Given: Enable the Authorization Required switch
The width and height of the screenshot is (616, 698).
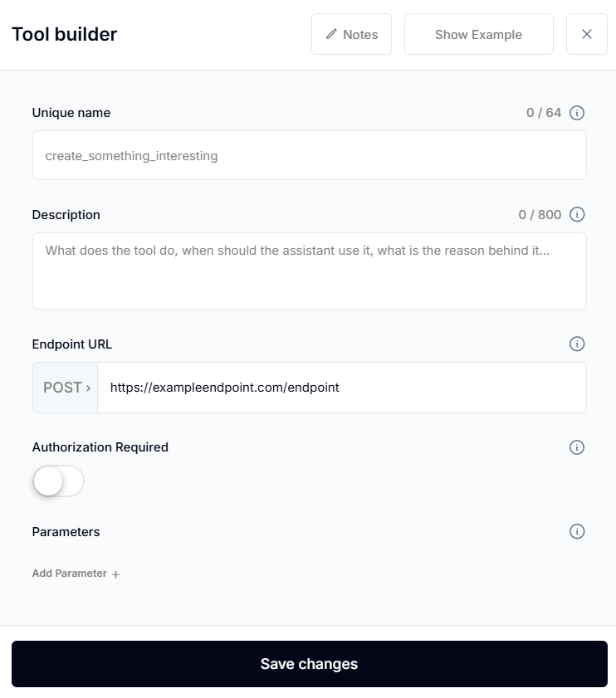Looking at the screenshot, I should click(58, 481).
